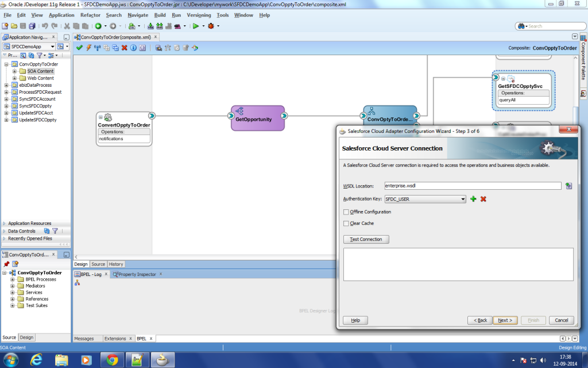Click the JDeveloper Search box
Image resolution: width=588 pixels, height=368 pixels.
pyautogui.click(x=551, y=26)
